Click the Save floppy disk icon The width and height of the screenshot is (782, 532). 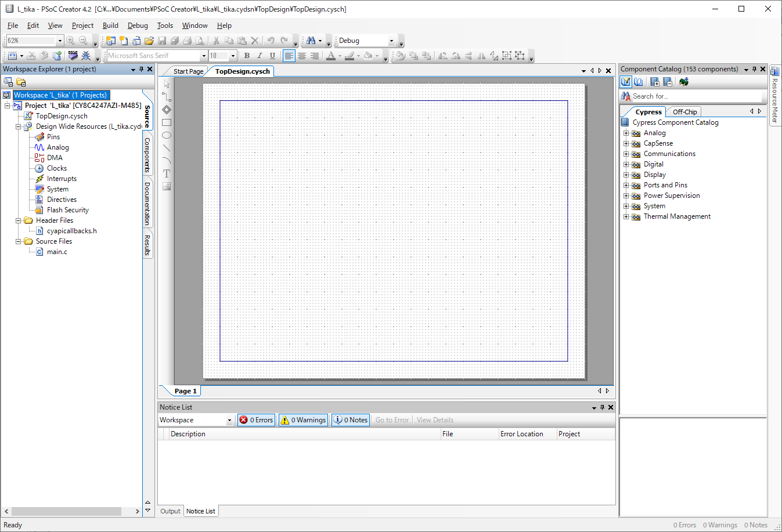(x=162, y=41)
